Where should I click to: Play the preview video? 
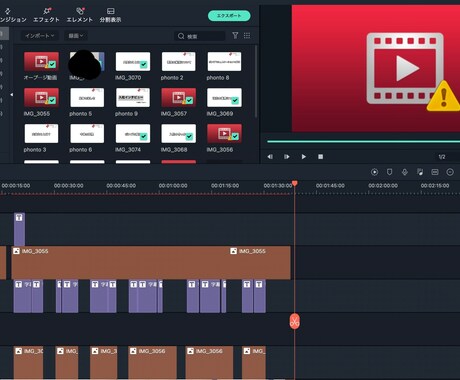point(304,157)
